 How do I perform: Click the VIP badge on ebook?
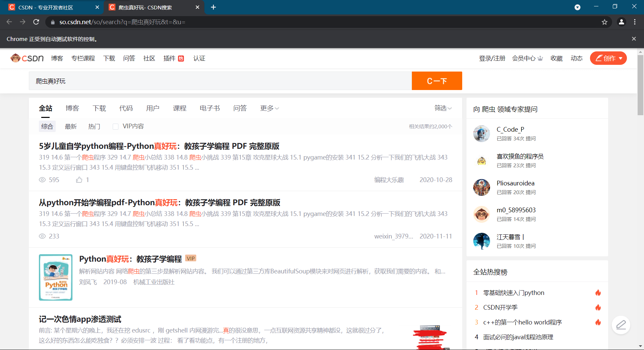191,258
